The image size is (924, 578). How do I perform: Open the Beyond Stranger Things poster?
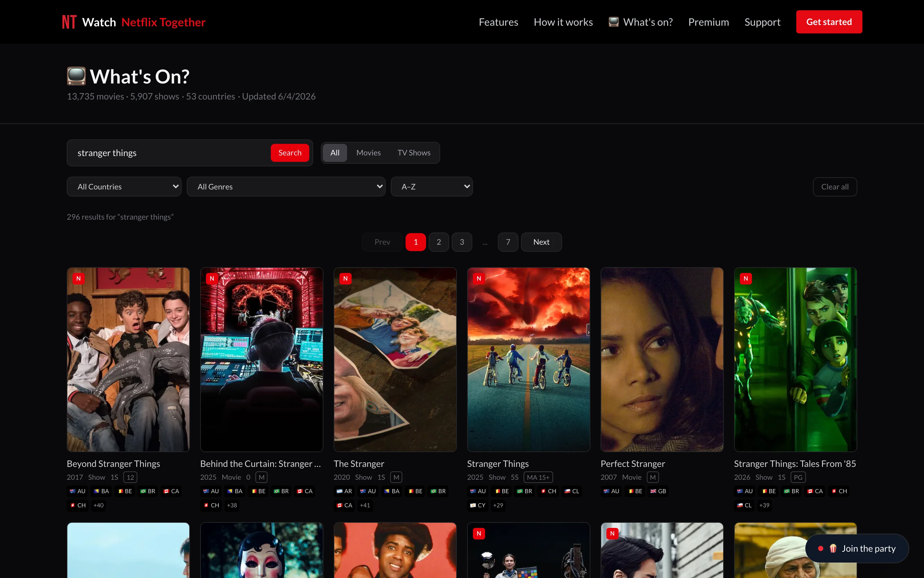tap(128, 359)
